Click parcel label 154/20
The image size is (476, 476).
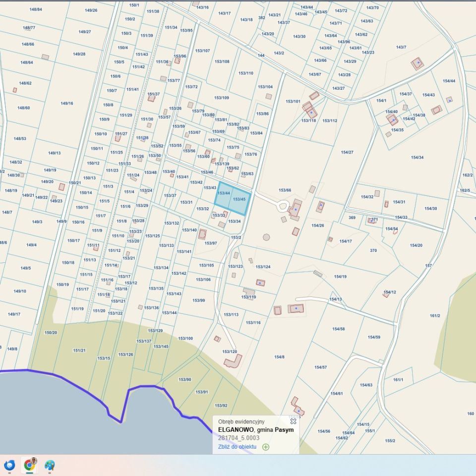pyautogui.click(x=416, y=245)
